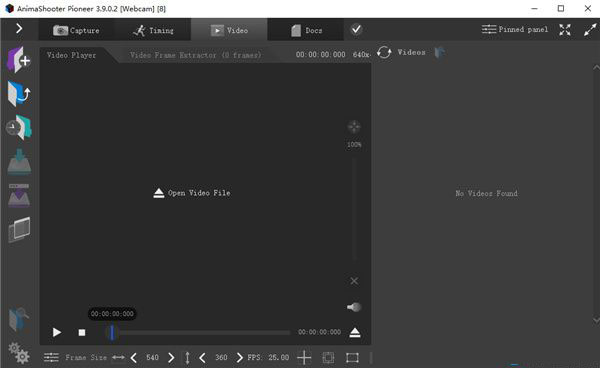600x368 pixels.
Task: Click the X icon in the player
Action: point(354,281)
